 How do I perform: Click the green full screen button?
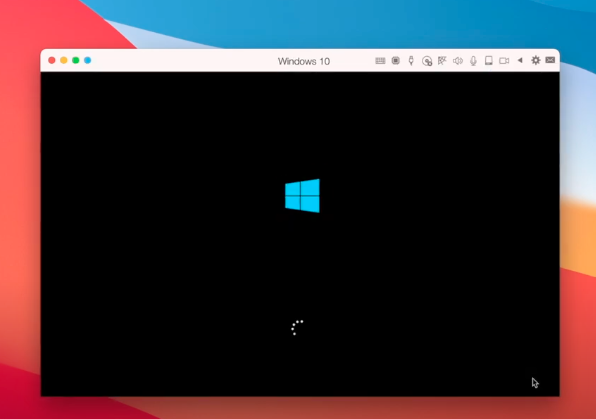(x=76, y=60)
